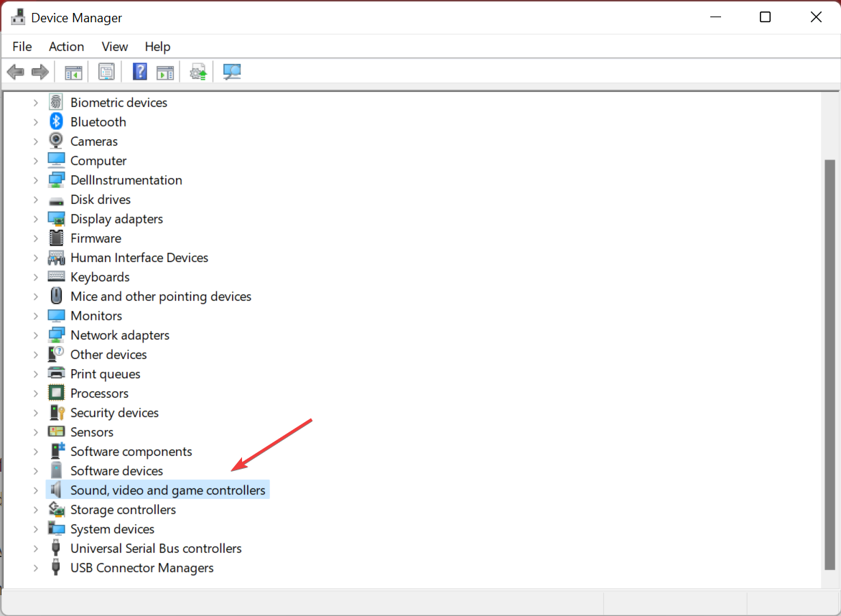This screenshot has width=841, height=616.
Task: Select the Storage controllers entry
Action: tap(123, 509)
